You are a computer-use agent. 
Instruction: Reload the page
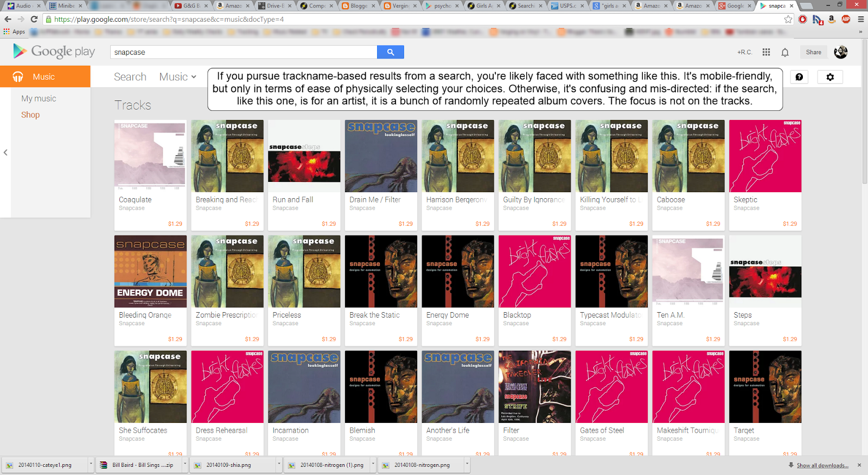tap(34, 19)
